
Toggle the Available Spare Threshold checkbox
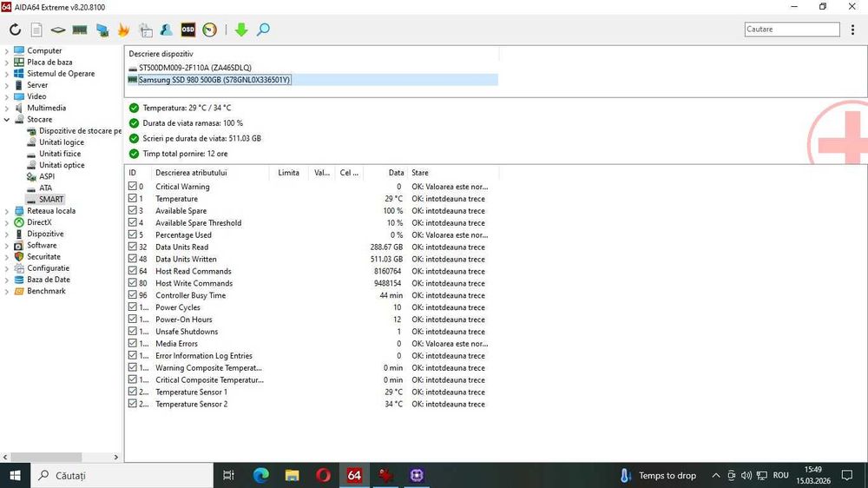pos(132,222)
